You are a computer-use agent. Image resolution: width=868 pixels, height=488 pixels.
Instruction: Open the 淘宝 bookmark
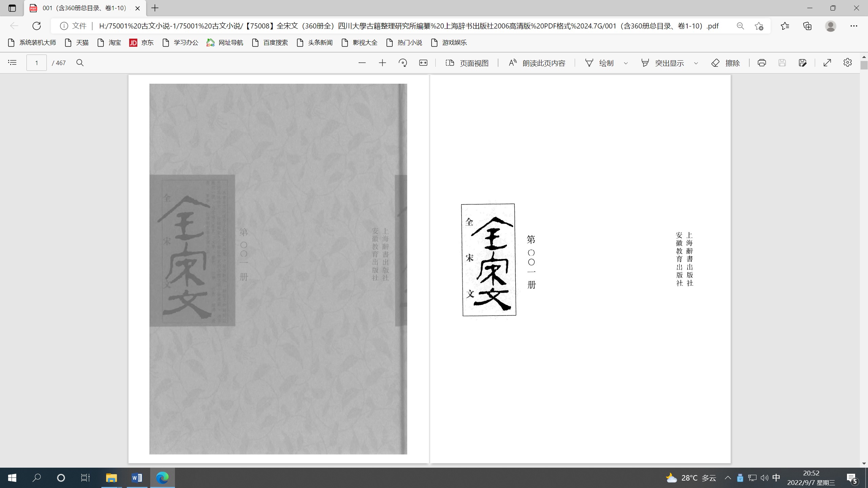(x=109, y=43)
